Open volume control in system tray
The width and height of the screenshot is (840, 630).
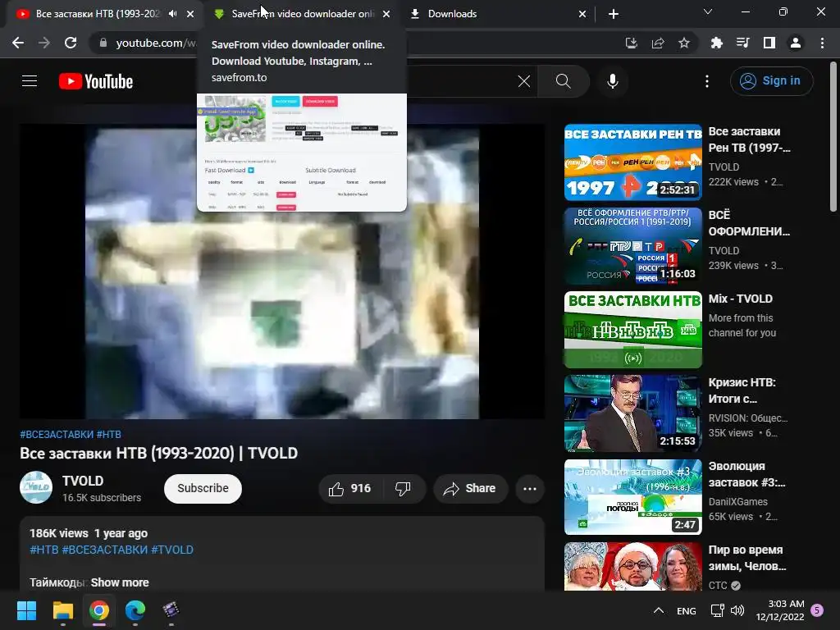click(x=737, y=610)
